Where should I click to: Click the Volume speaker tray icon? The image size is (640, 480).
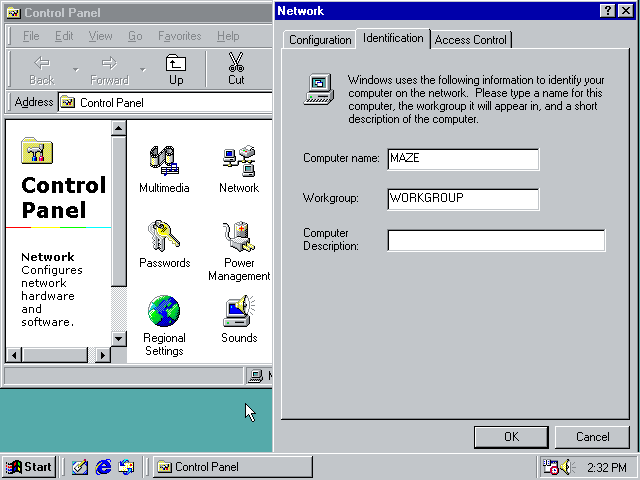tap(568, 467)
